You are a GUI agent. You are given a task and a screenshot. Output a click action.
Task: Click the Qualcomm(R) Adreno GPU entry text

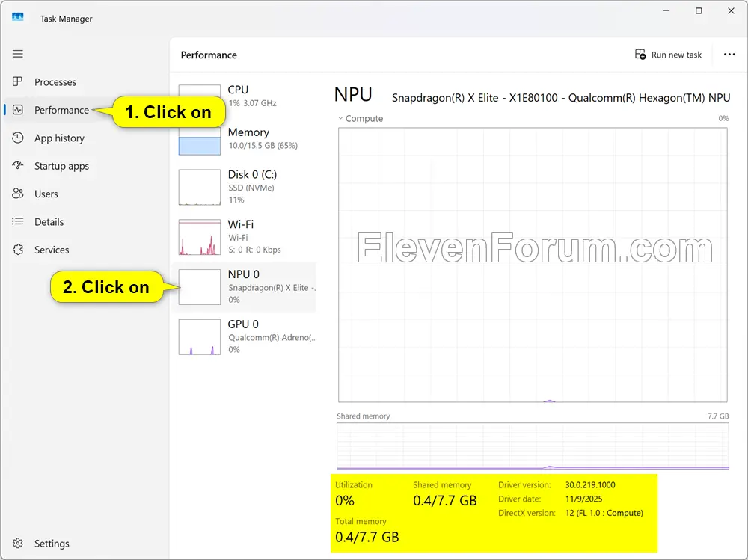pos(272,338)
